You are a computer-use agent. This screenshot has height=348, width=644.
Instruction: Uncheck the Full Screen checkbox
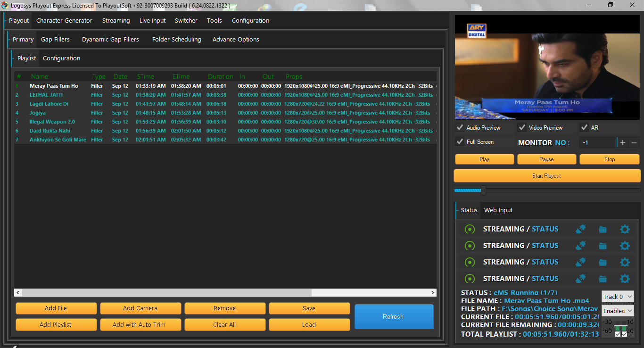pos(460,142)
